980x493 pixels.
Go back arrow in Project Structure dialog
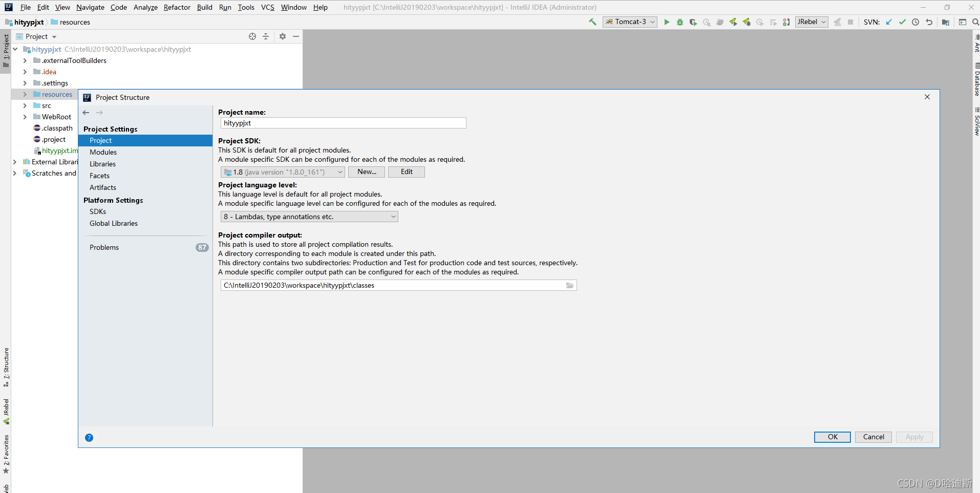pyautogui.click(x=86, y=113)
